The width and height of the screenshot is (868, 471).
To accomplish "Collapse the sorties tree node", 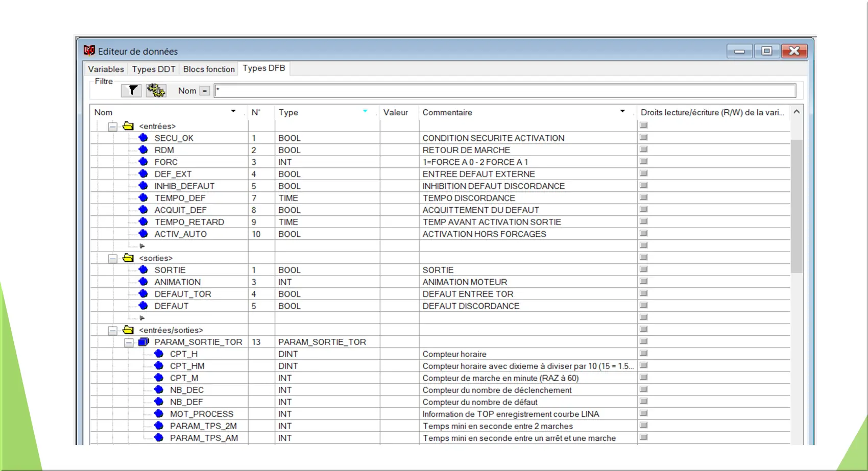I will [x=112, y=258].
